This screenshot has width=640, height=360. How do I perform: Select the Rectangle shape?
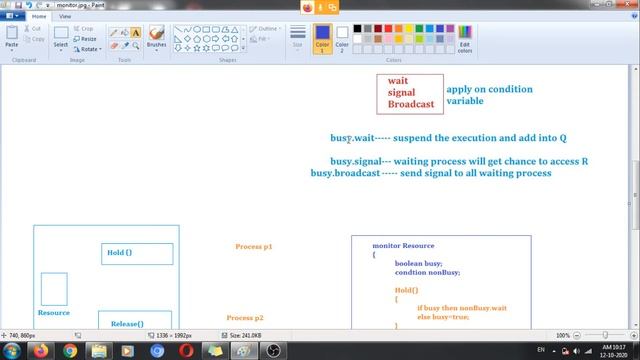coord(206,29)
